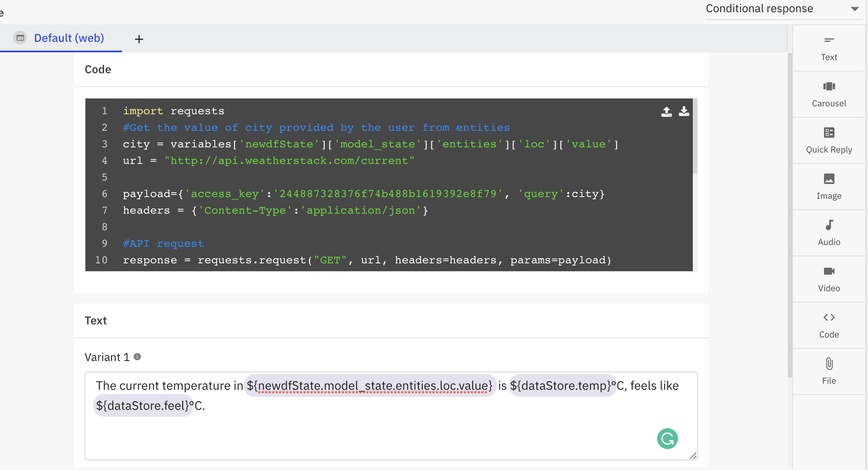Click the Text section heading

click(x=95, y=320)
